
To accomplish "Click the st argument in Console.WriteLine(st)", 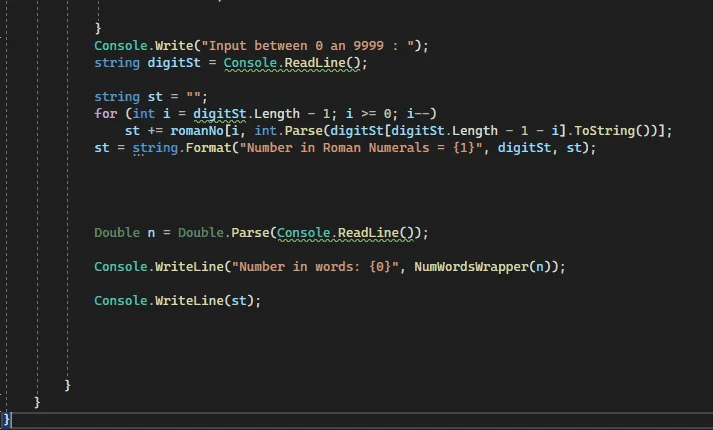I will [x=239, y=301].
